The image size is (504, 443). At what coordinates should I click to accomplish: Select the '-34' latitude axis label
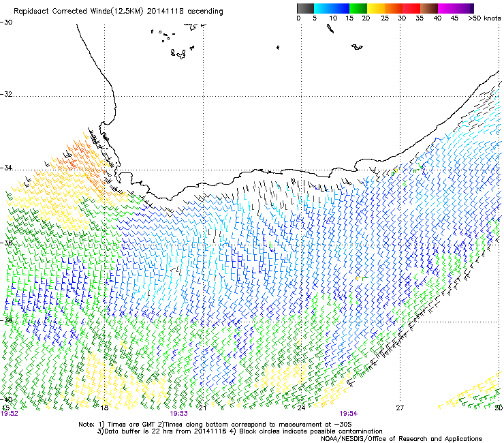(x=6, y=168)
